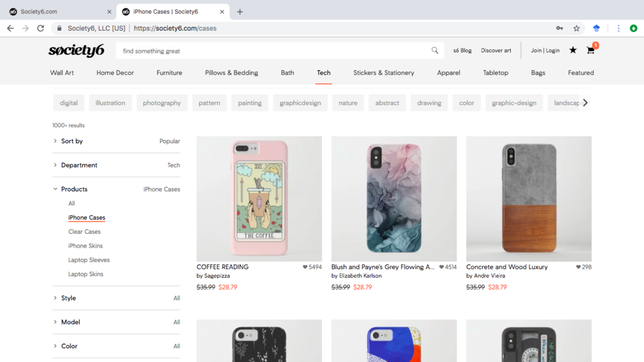Click the Society6 logo
The width and height of the screenshot is (644, 362).
[76, 50]
